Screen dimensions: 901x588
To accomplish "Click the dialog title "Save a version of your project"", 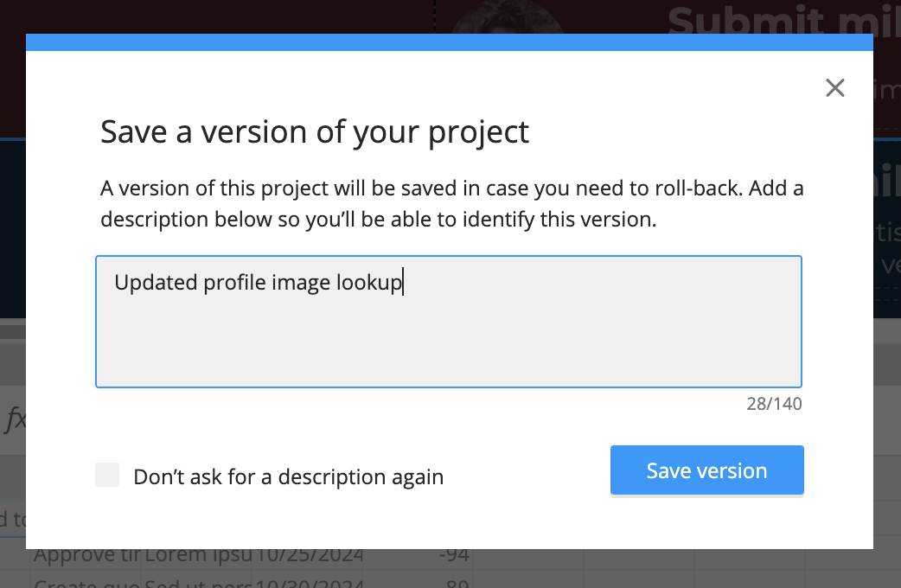I will pos(315,131).
